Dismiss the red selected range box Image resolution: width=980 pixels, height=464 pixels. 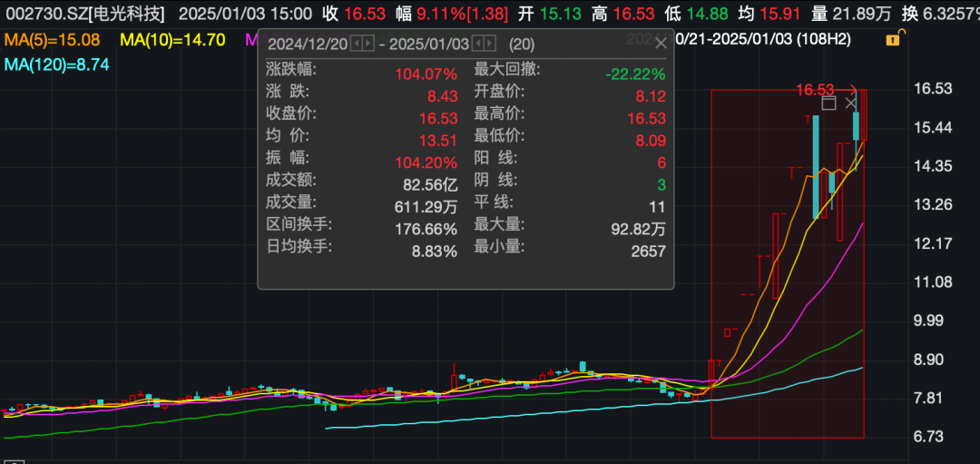pos(850,104)
